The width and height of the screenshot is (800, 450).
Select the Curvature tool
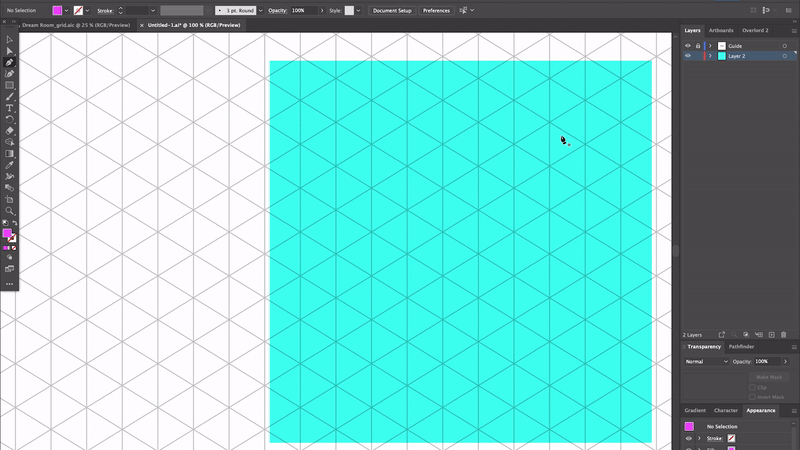pos(9,74)
